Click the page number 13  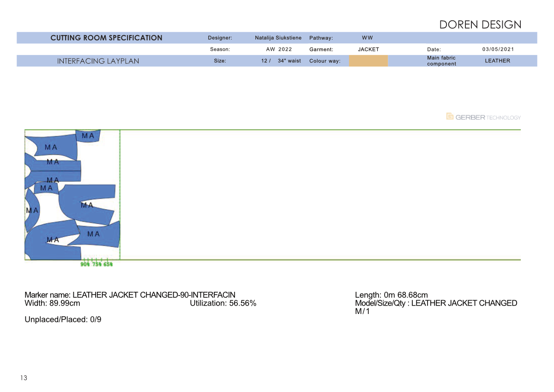(24, 378)
